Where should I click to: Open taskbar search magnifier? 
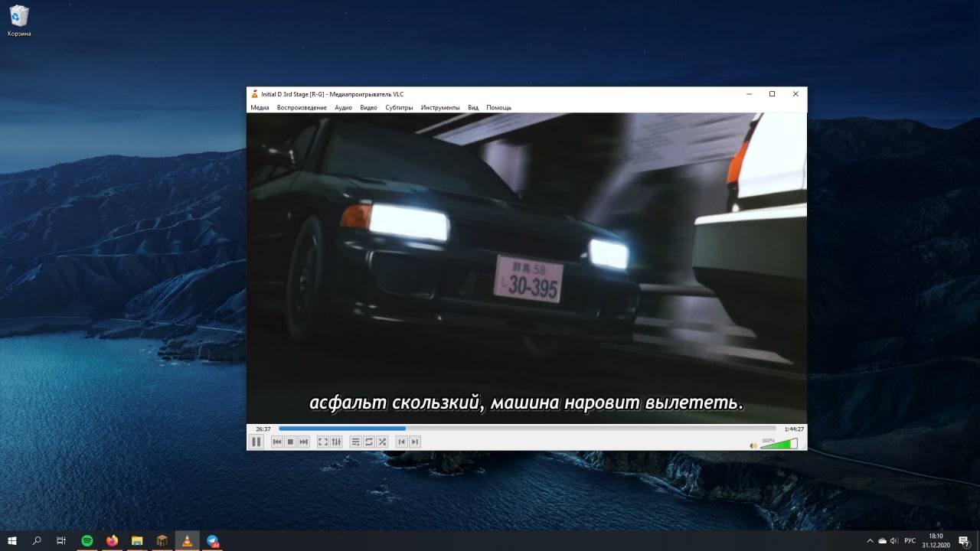[37, 540]
